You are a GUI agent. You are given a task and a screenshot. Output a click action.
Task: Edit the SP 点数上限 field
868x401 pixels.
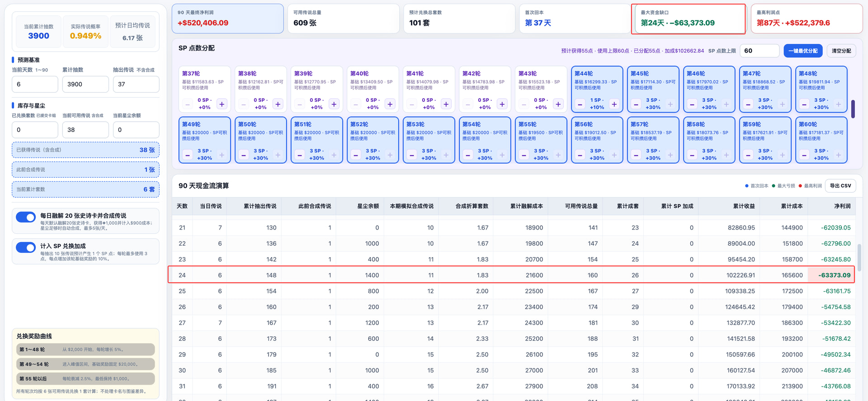pyautogui.click(x=759, y=51)
